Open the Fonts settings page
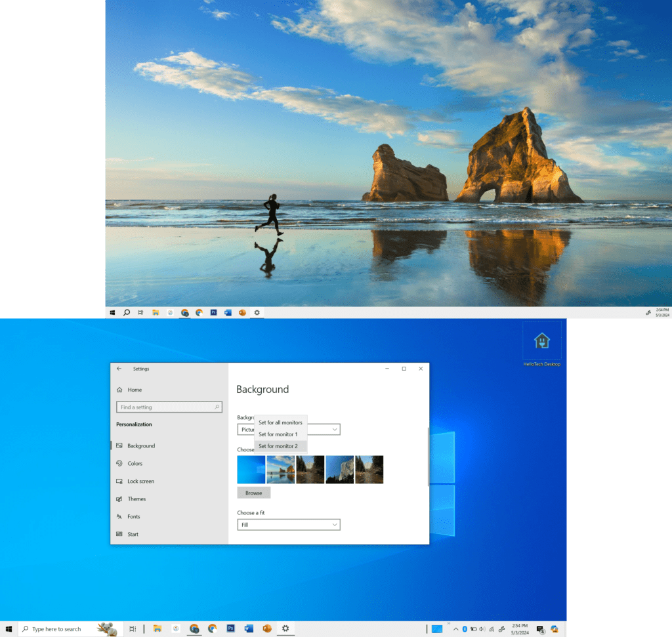The height and width of the screenshot is (637, 672). click(133, 517)
